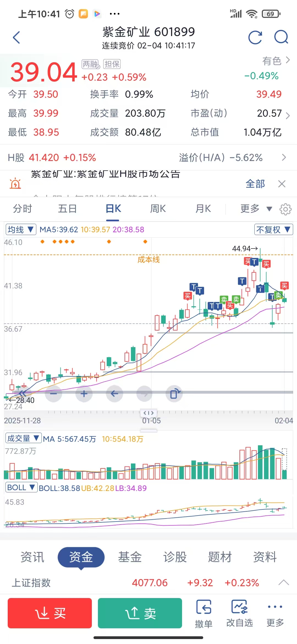This screenshot has height=644, width=297.
Task: Expand the 上证指数 index bar
Action: click(x=284, y=583)
